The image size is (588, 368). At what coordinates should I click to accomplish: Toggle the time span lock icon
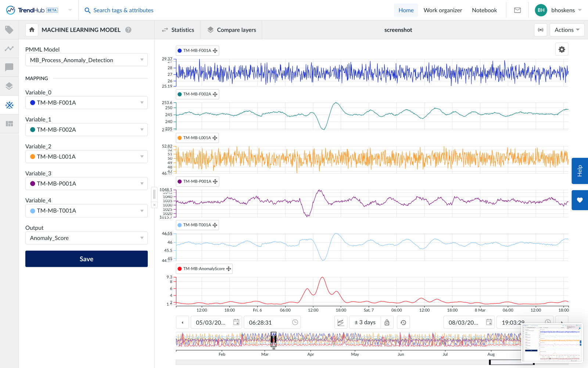coord(387,322)
